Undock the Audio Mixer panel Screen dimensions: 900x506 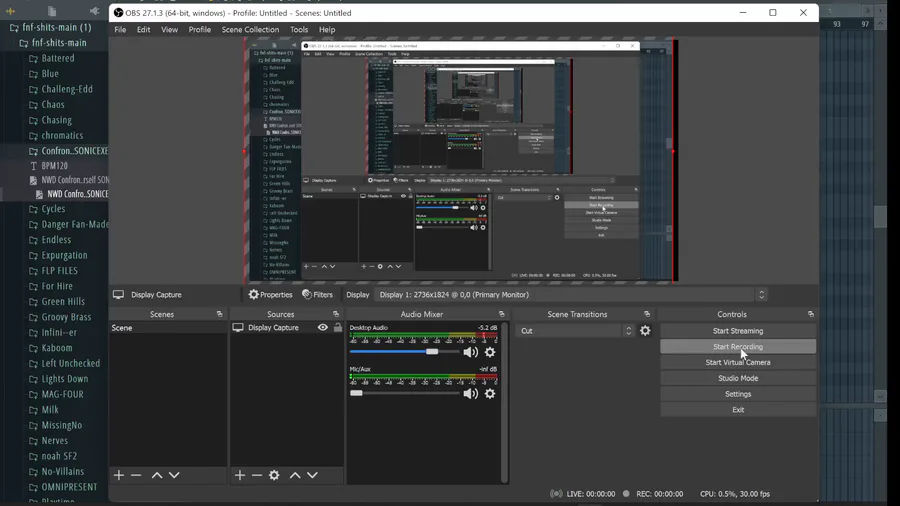coord(502,314)
